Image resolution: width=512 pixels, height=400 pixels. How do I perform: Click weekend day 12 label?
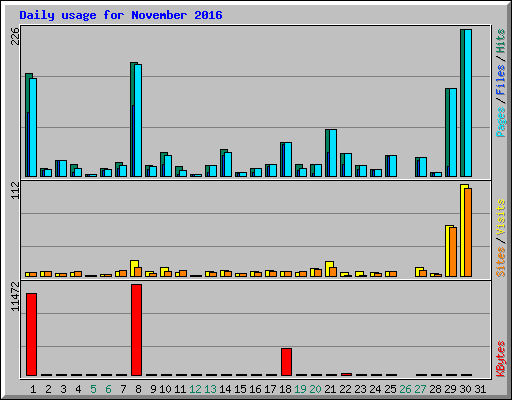pyautogui.click(x=195, y=389)
